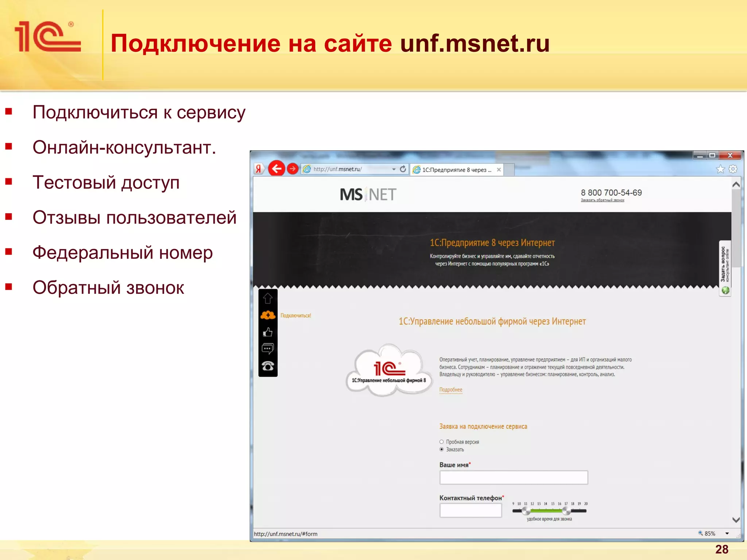747x560 pixels.
Task: Click heading 1С:Управление небольшой фирмой через Интернет
Action: (492, 322)
